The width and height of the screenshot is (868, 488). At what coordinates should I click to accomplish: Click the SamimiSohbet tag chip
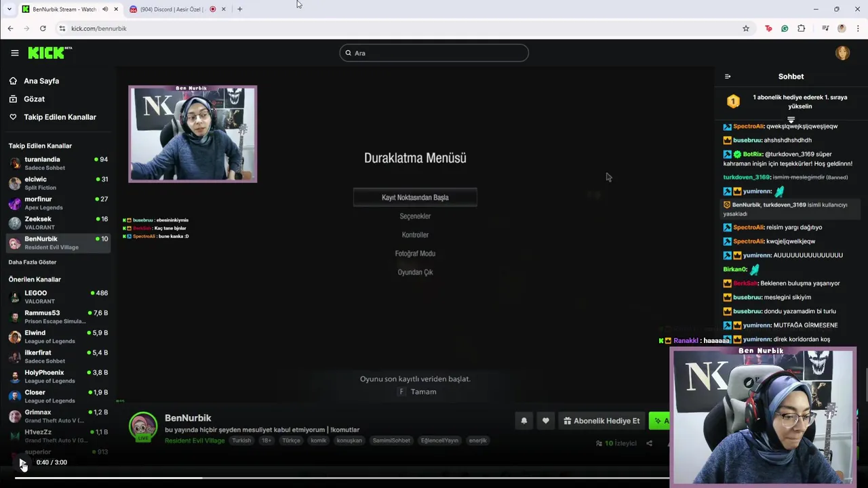(x=392, y=441)
